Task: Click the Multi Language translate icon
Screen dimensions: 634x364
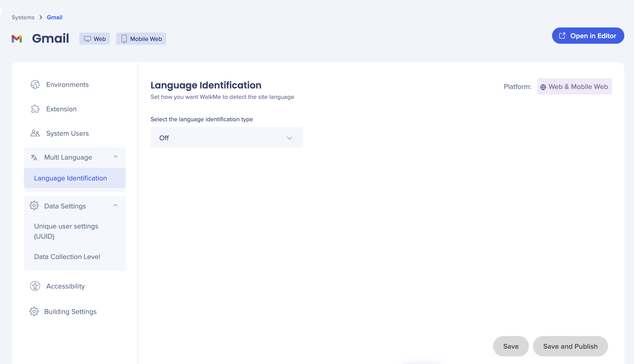Action: [x=34, y=157]
